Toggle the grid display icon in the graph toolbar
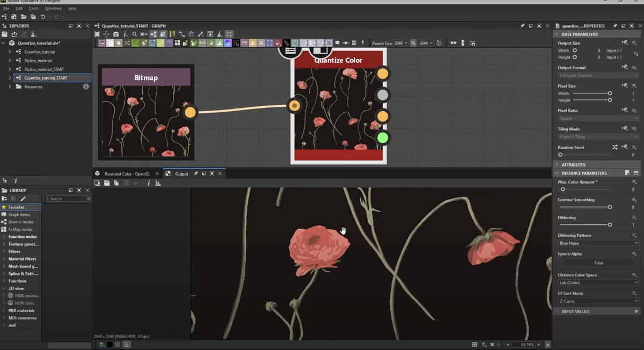 coord(229,34)
